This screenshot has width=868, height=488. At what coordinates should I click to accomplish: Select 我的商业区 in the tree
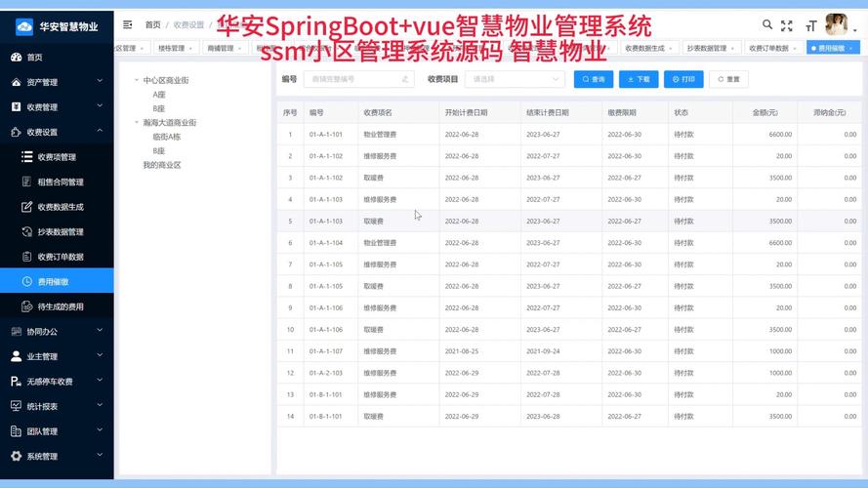pos(162,165)
